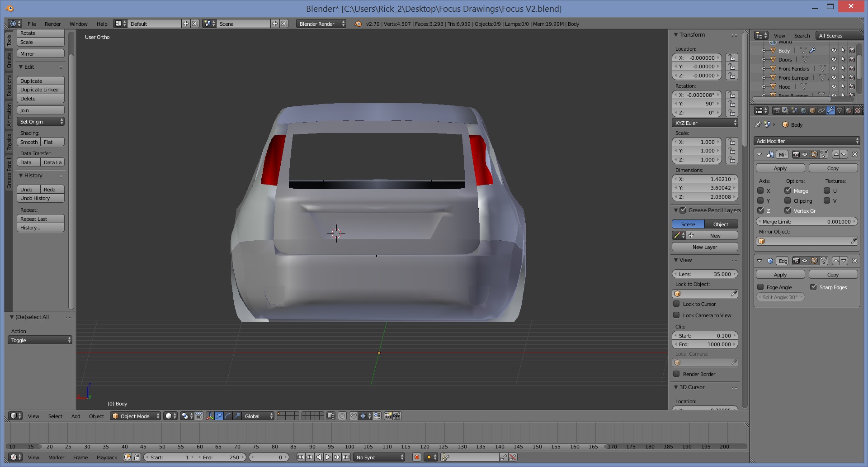Select the scale manipulator icon
The width and height of the screenshot is (868, 467).
pos(237,416)
